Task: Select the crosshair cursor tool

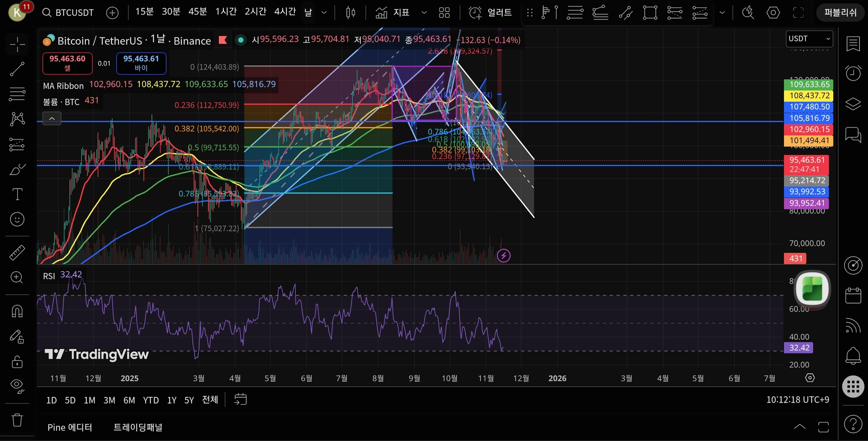Action: [17, 44]
